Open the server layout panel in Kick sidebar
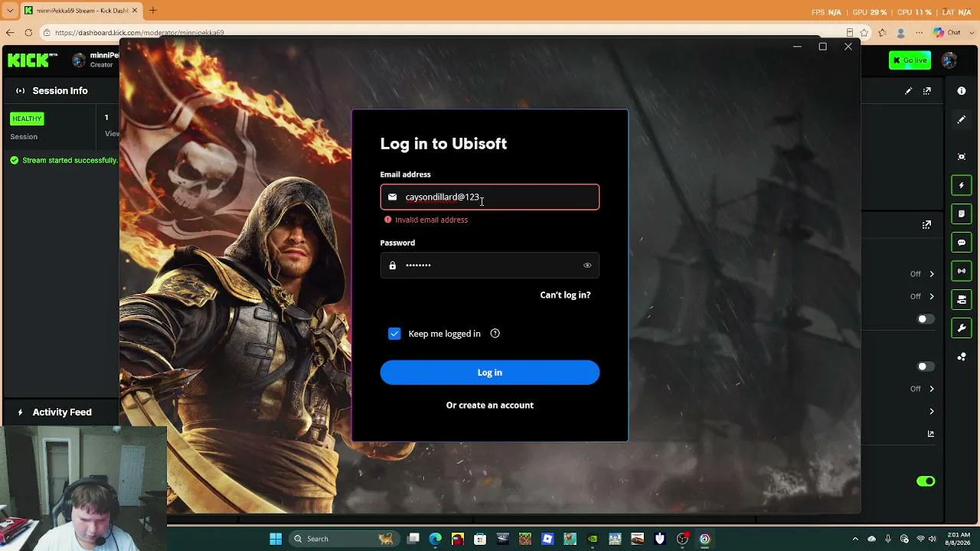980x551 pixels. coord(962,299)
